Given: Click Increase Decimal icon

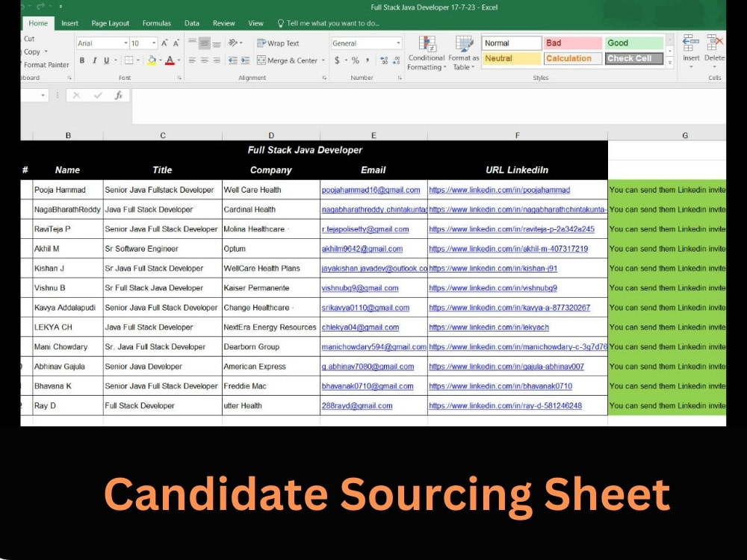Looking at the screenshot, I should coord(384,60).
